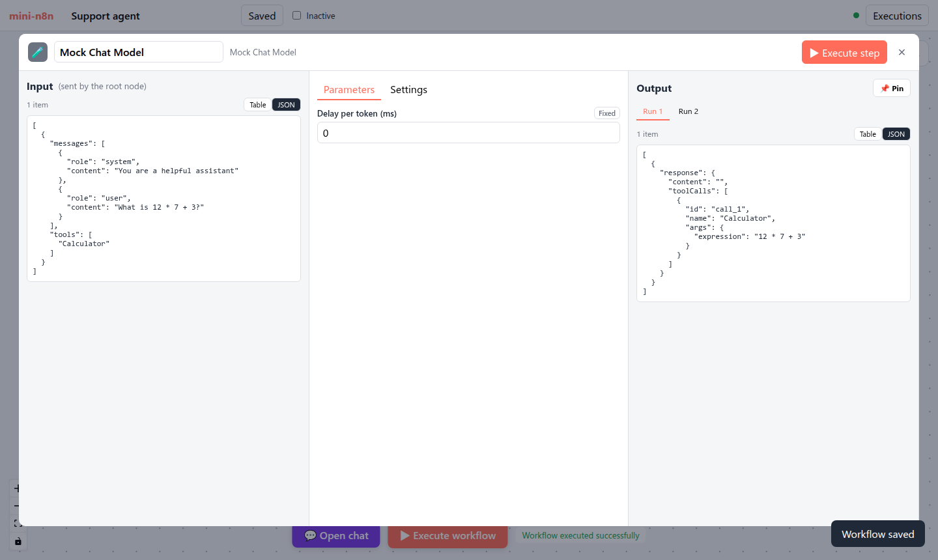Click the mini-n8n logo
The image size is (938, 560).
point(31,16)
